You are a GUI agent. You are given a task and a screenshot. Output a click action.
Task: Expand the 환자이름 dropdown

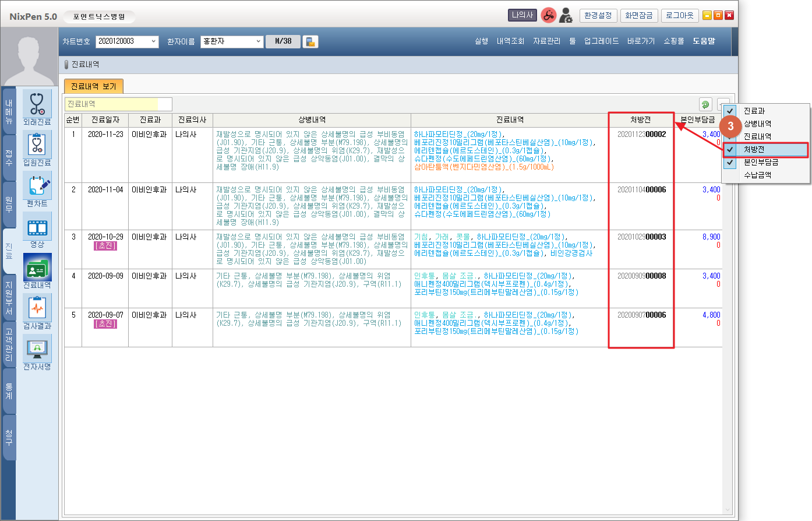click(x=259, y=41)
